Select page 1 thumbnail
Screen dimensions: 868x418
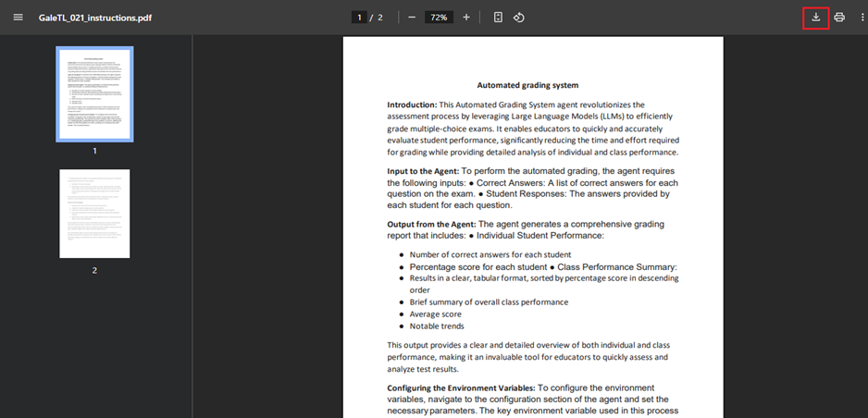pyautogui.click(x=94, y=94)
